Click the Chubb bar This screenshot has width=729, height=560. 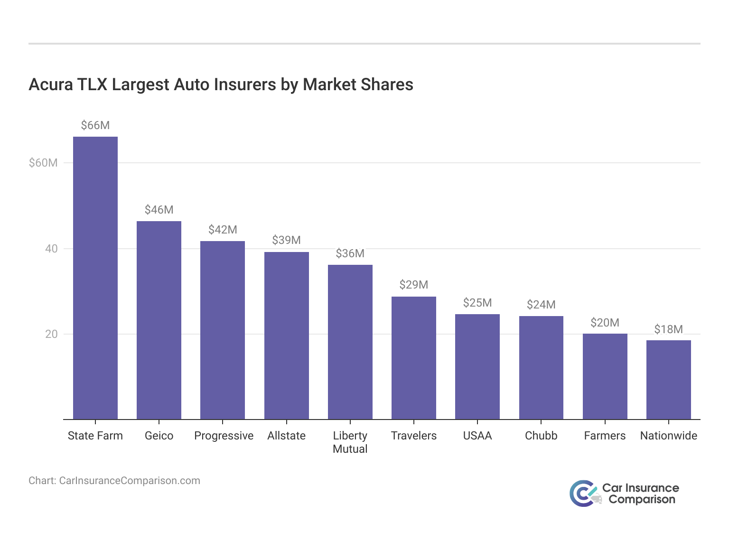(x=541, y=368)
